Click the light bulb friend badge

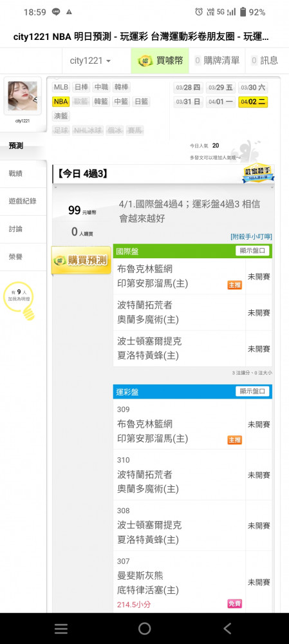(x=20, y=301)
